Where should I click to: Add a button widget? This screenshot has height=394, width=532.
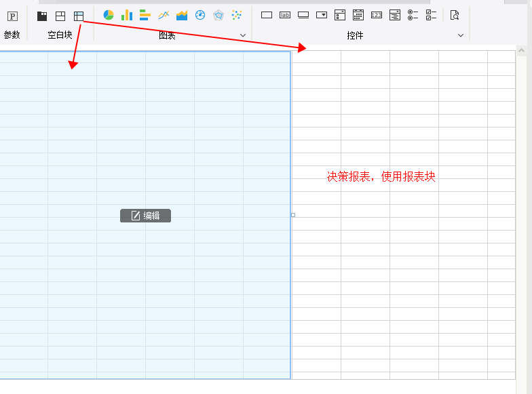click(x=303, y=15)
